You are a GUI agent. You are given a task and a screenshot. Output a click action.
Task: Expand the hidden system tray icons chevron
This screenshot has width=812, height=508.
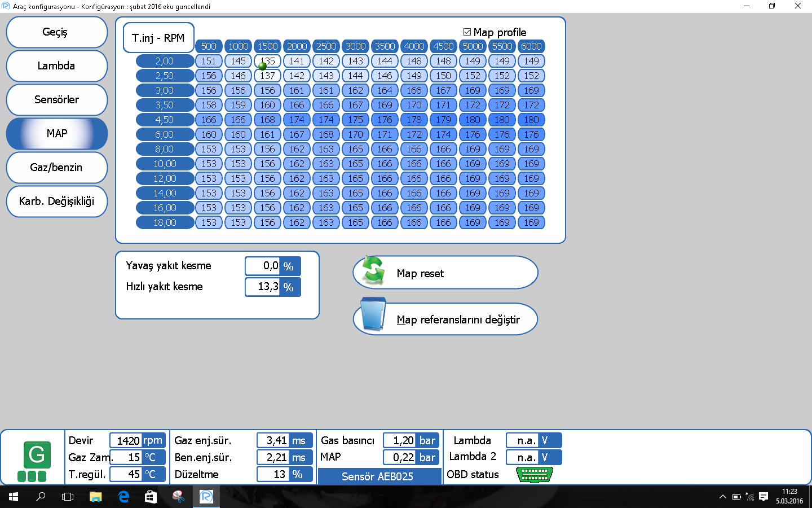click(722, 497)
